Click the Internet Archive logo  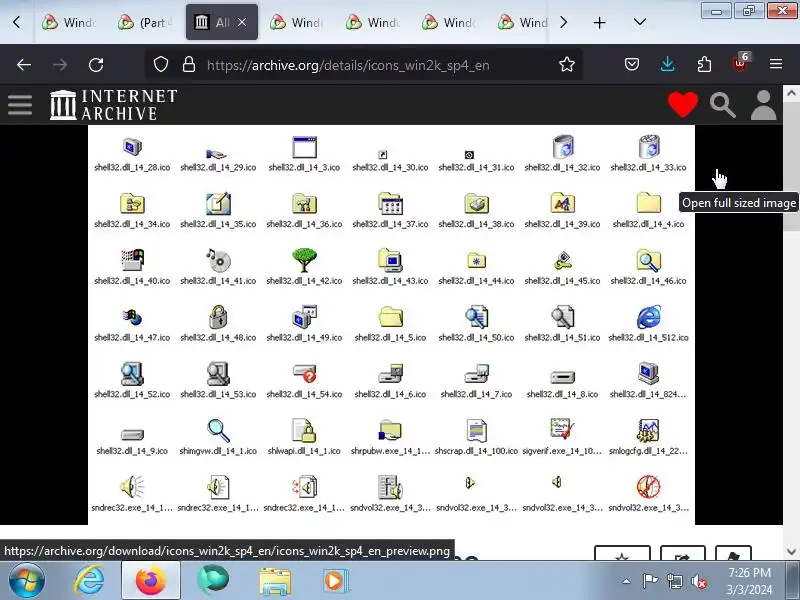click(113, 105)
